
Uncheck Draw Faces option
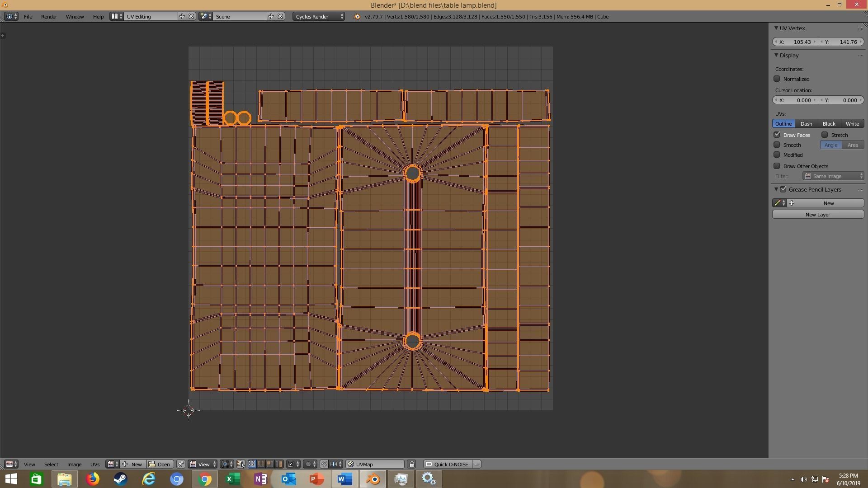coord(777,135)
